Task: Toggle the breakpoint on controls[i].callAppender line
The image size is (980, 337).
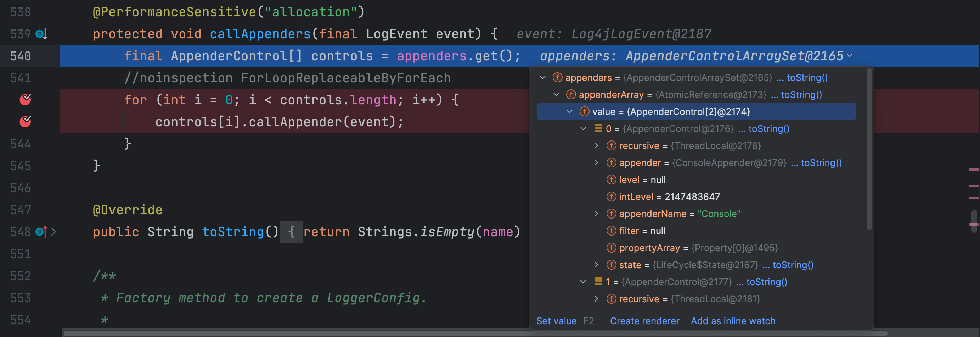Action: (26, 121)
